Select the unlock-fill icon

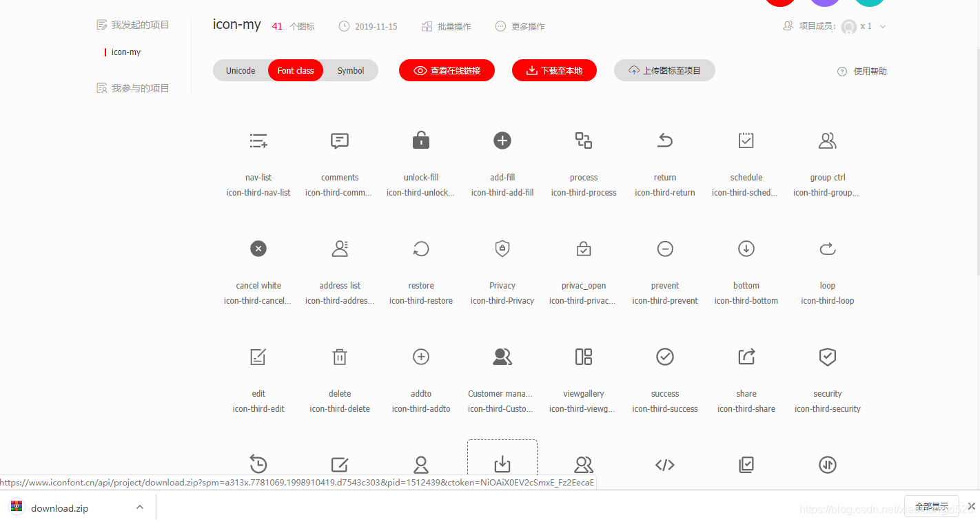[421, 140]
